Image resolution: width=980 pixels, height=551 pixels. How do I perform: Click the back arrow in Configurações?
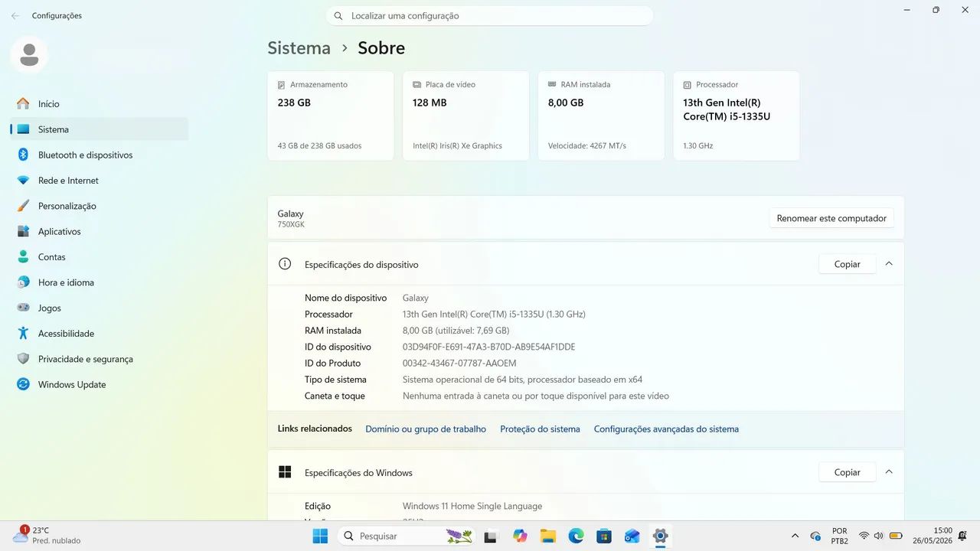[15, 15]
